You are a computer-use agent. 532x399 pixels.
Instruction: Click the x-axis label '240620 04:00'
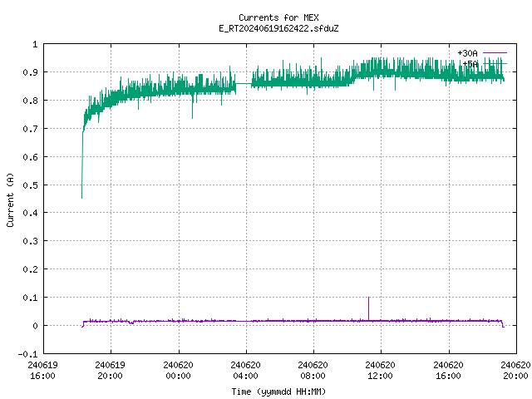pos(245,370)
